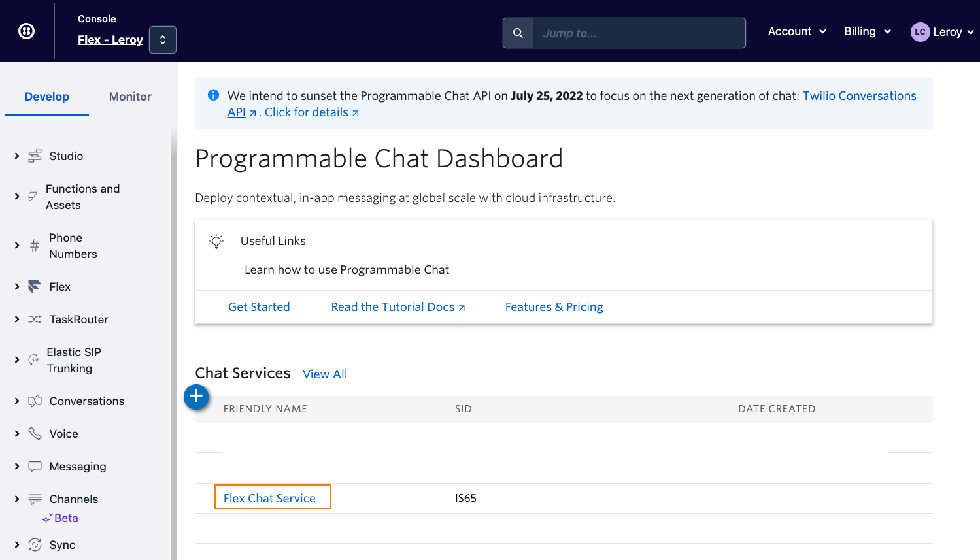Screen dimensions: 980x560
Task: Switch to the Monitor tab
Action: [130, 97]
